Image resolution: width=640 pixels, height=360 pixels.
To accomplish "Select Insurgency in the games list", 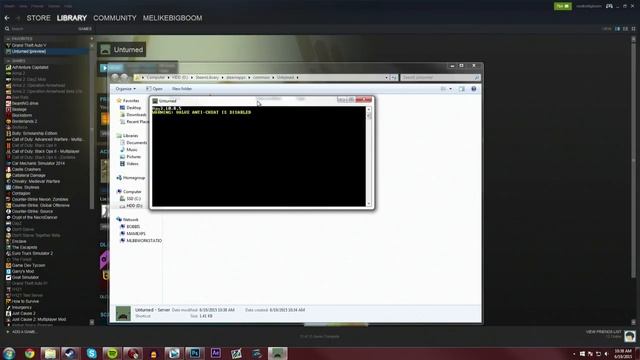I will (21, 307).
